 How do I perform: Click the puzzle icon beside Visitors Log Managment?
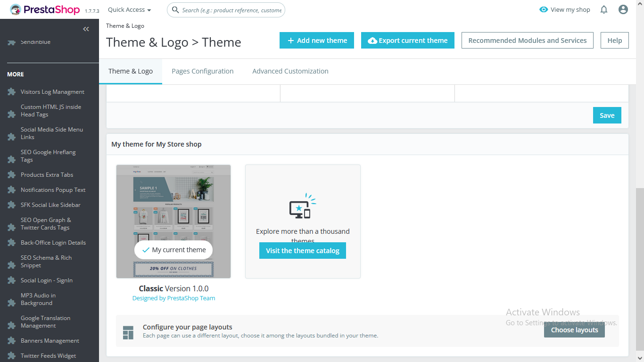tap(12, 92)
